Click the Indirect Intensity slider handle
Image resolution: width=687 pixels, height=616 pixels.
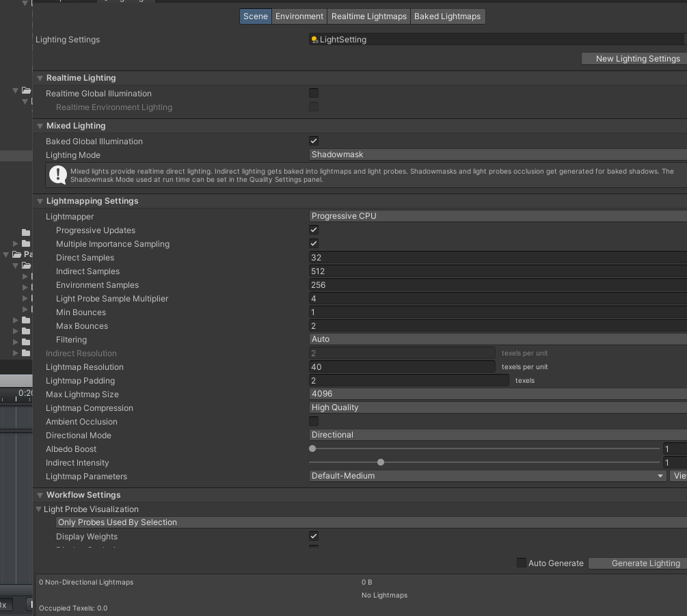pos(381,462)
